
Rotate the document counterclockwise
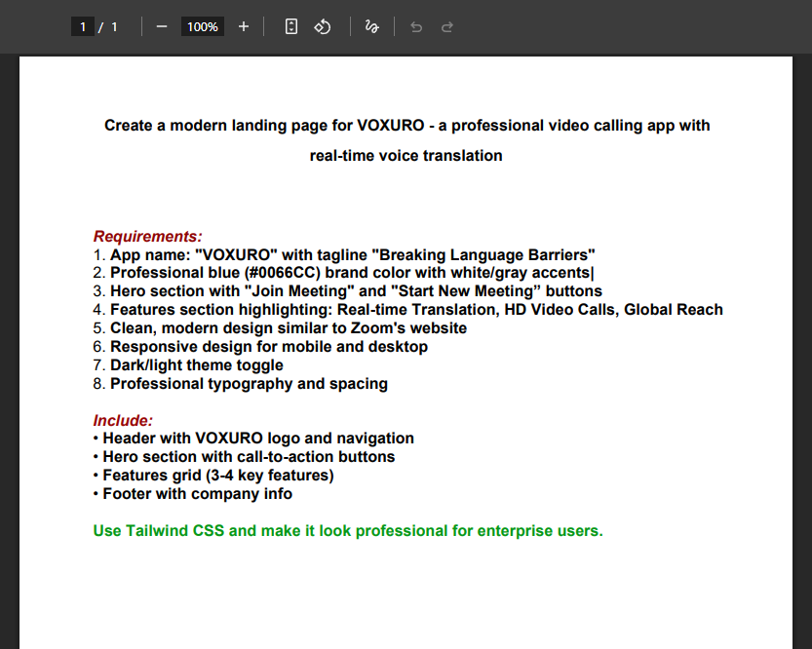coord(322,27)
